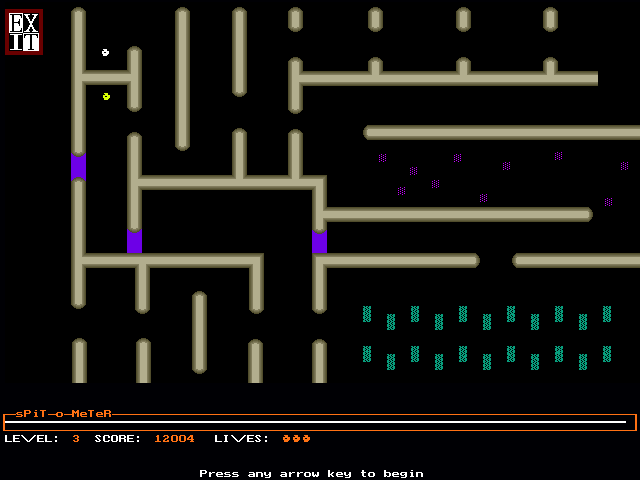Click the bottom-left teal block
Viewport: 640px width, 480px height.
367,354
